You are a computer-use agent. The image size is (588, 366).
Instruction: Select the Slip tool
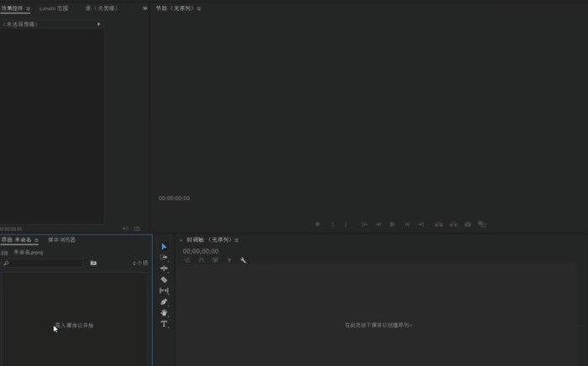point(164,290)
